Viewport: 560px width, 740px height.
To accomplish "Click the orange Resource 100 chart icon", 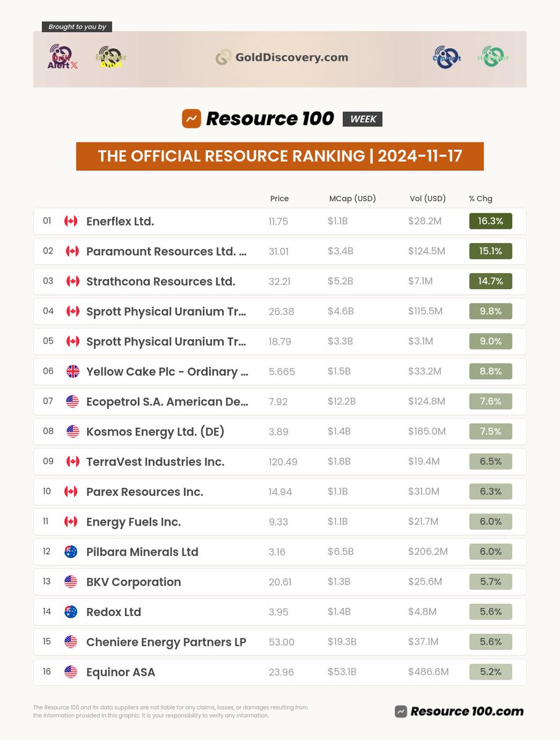I will 192,118.
